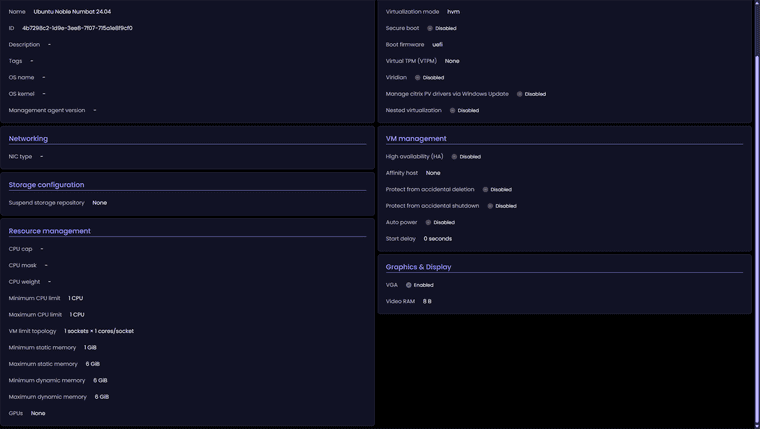Click the Nested virtualization label
Viewport: 760px width, 429px height.
[x=413, y=111]
